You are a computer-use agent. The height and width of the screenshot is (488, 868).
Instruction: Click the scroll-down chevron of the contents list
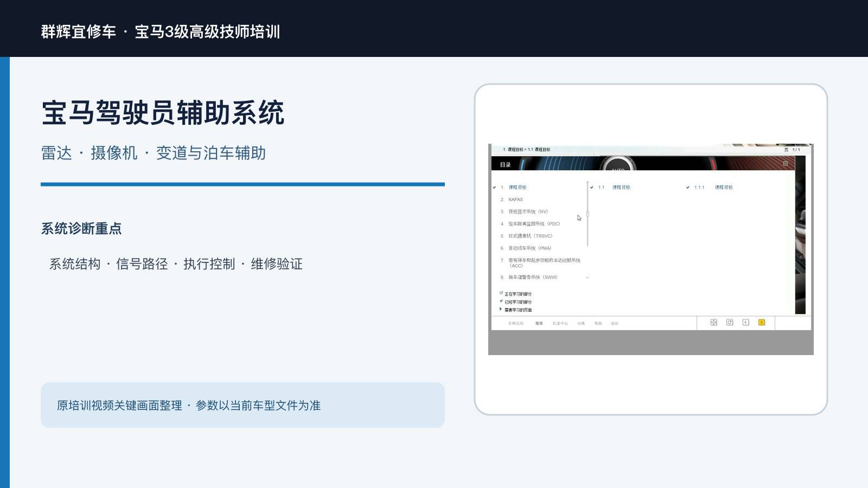coord(588,278)
